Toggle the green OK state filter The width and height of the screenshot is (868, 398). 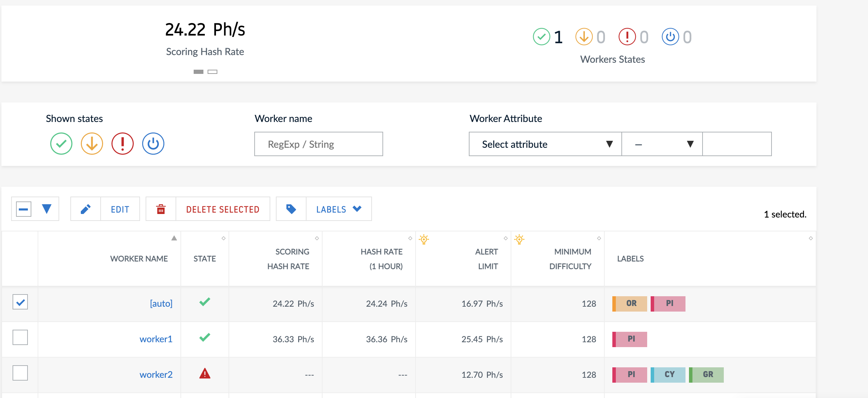coord(61,144)
